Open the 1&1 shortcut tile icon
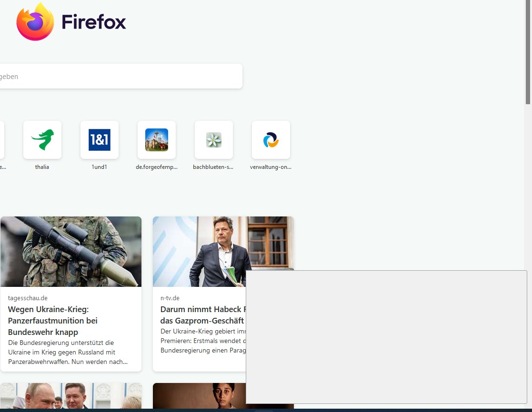This screenshot has width=532, height=412. pyautogui.click(x=100, y=140)
